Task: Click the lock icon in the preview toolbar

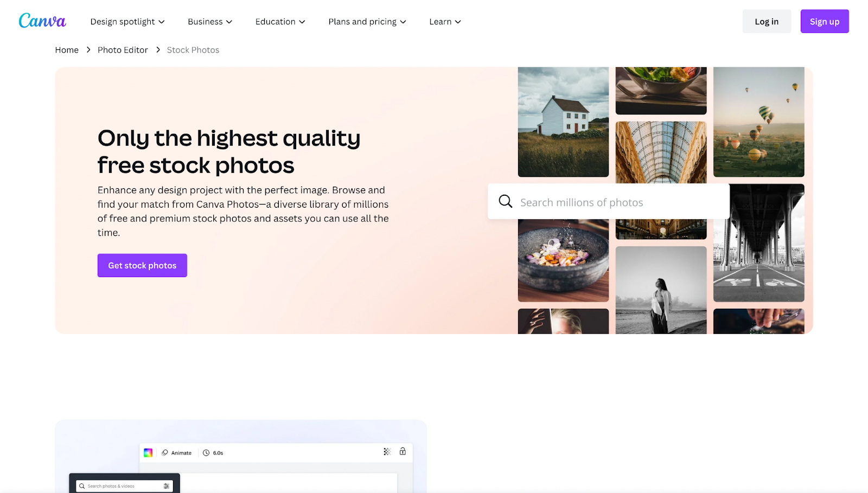Action: (x=403, y=452)
